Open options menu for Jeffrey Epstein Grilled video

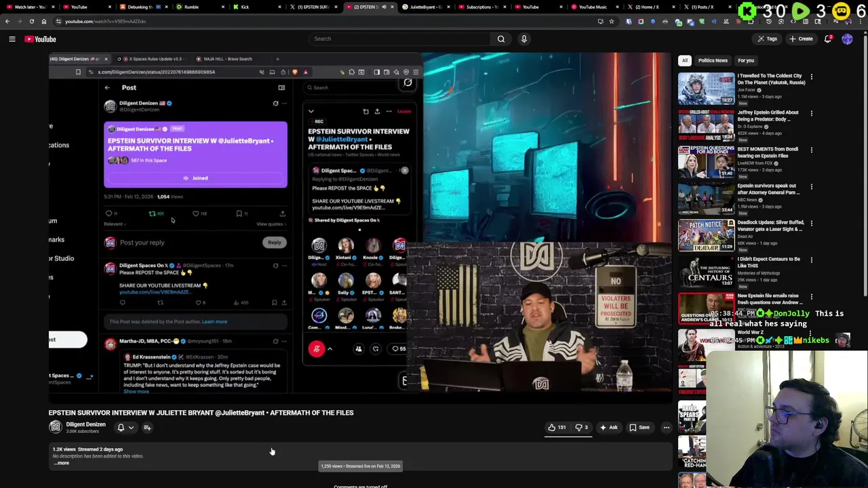[x=811, y=113]
